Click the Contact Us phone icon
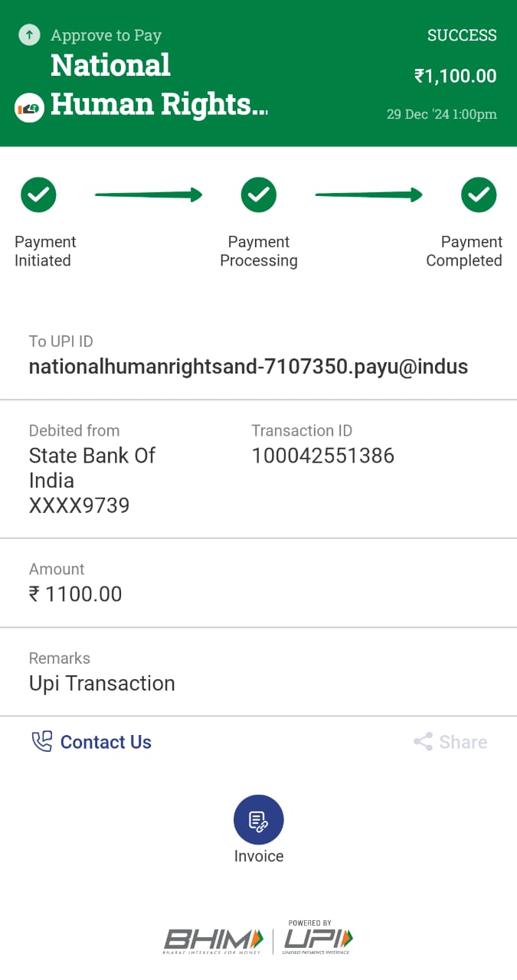Image resolution: width=517 pixels, height=980 pixels. point(41,742)
